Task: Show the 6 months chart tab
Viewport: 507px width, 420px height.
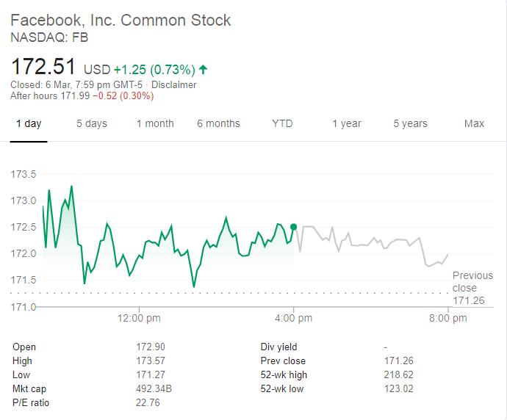Action: pyautogui.click(x=218, y=123)
